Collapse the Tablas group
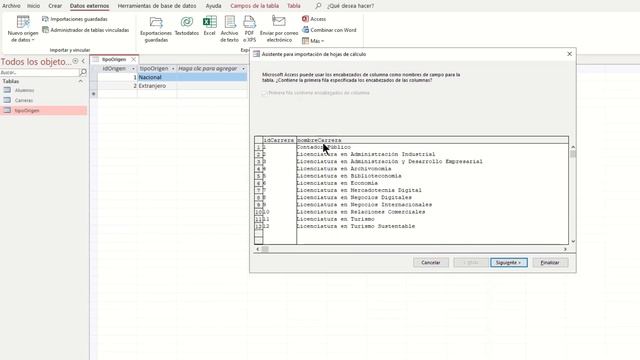The height and width of the screenshot is (360, 640). pos(80,81)
